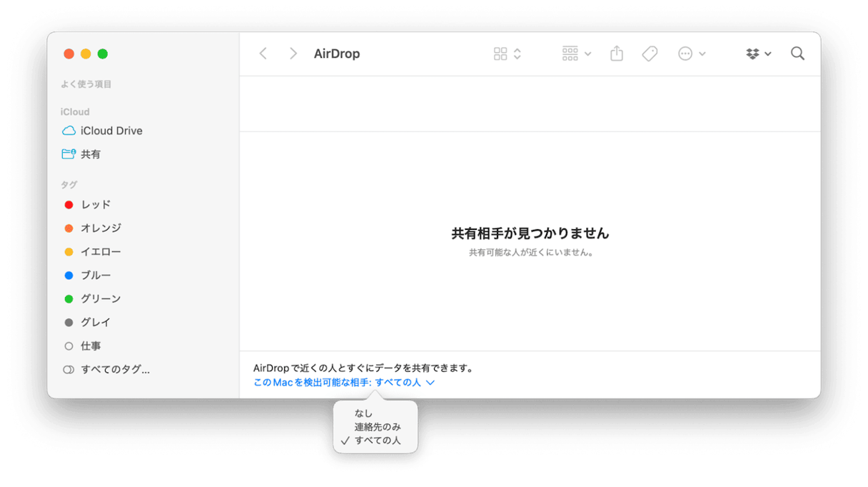
Task: Select the グリーン tag in the sidebar
Action: [x=93, y=298]
